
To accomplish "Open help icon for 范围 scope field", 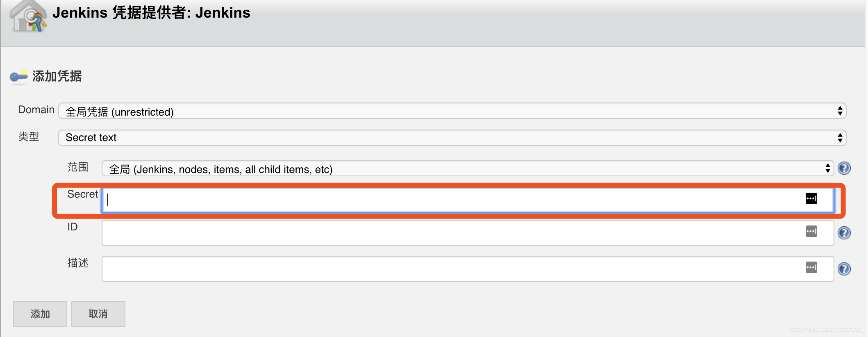I will pos(844,168).
